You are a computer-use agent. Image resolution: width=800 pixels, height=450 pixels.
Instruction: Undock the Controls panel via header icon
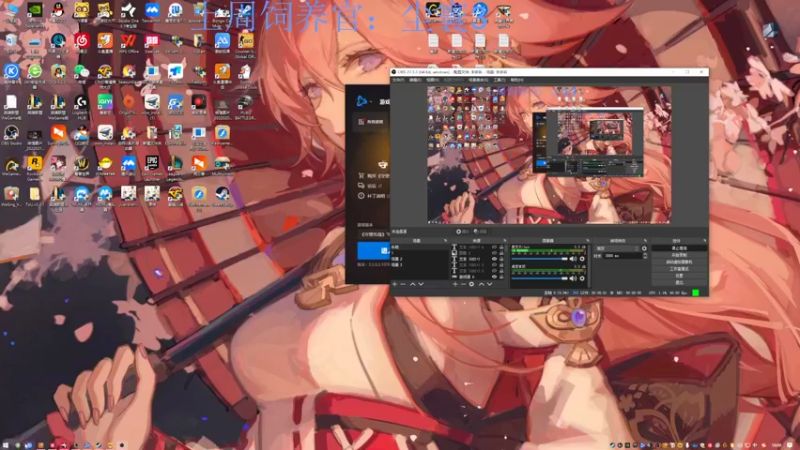[705, 240]
